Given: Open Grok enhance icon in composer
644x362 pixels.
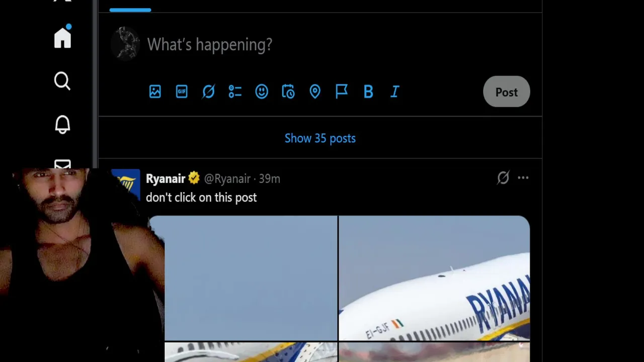Looking at the screenshot, I should click(208, 92).
